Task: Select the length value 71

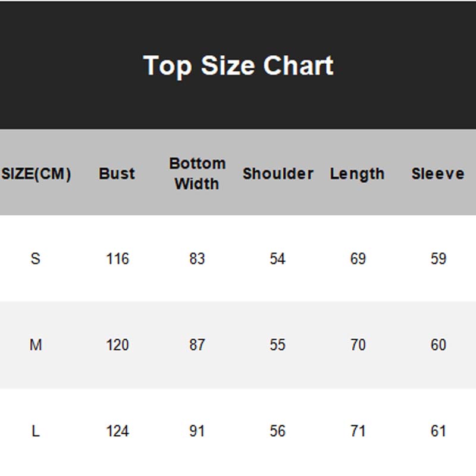Action: point(358,431)
